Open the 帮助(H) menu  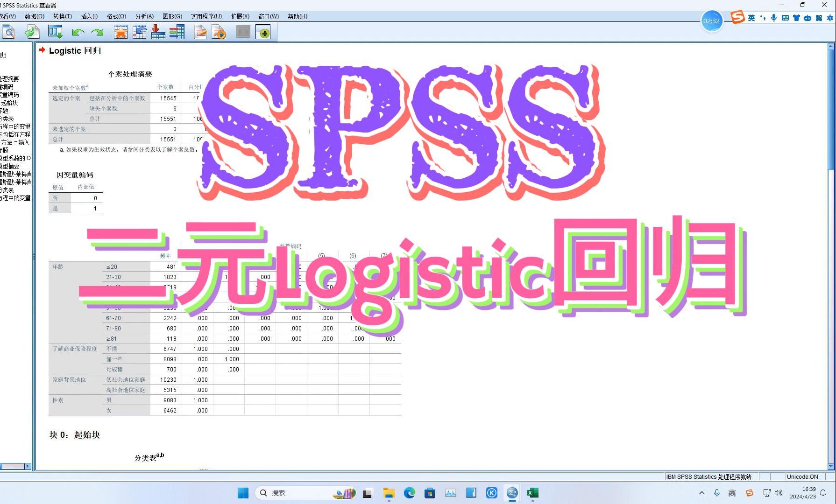click(x=298, y=16)
